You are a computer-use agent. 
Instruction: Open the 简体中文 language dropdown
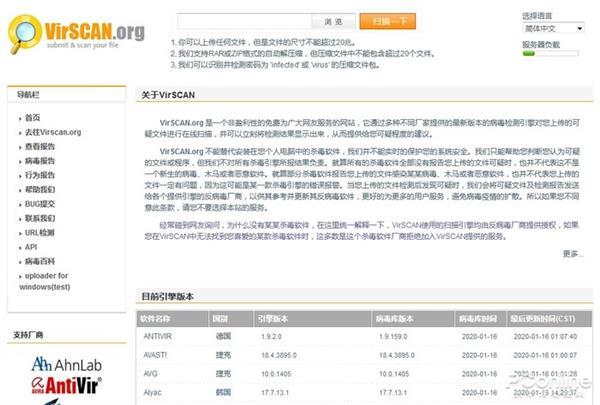click(553, 28)
